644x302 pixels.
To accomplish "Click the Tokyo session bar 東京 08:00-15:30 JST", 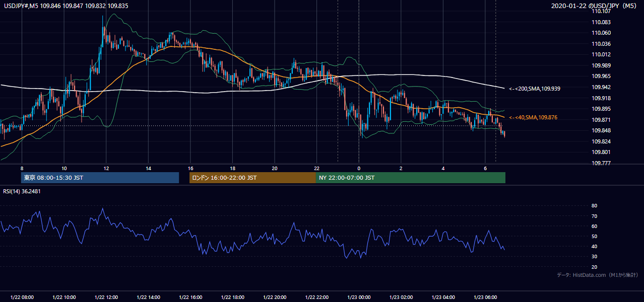I will [x=100, y=178].
